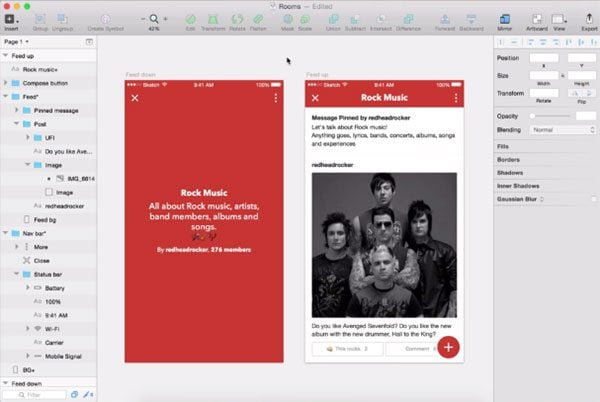
Task: Click the layer Filter search field
Action: pos(46,395)
